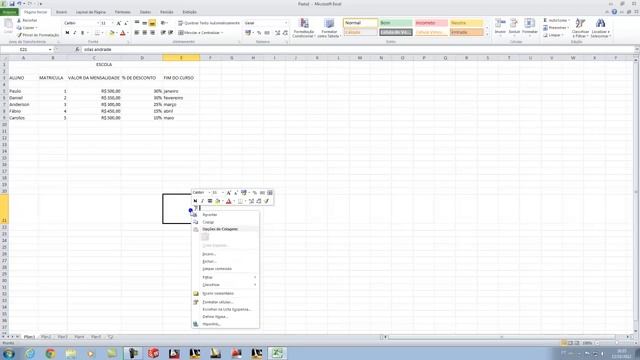640x360 pixels.
Task: Undo the last action in quick access toolbar
Action: click(19, 4)
